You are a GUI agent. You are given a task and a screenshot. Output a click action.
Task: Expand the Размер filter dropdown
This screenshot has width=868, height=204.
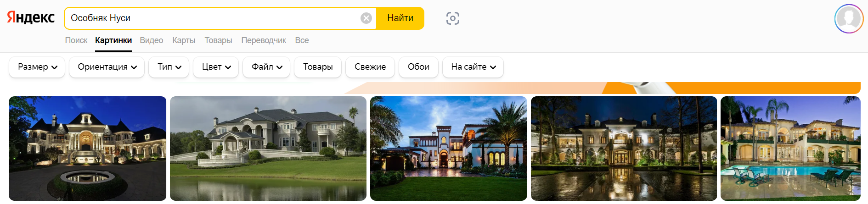point(37,67)
